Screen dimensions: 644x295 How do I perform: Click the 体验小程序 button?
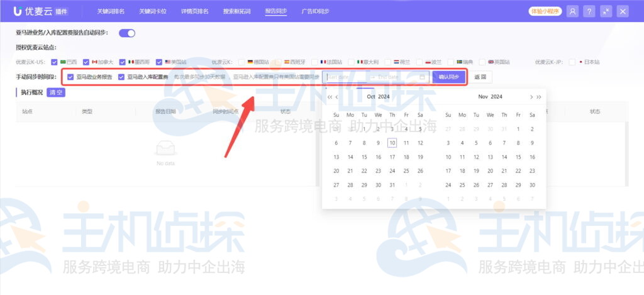pyautogui.click(x=545, y=11)
